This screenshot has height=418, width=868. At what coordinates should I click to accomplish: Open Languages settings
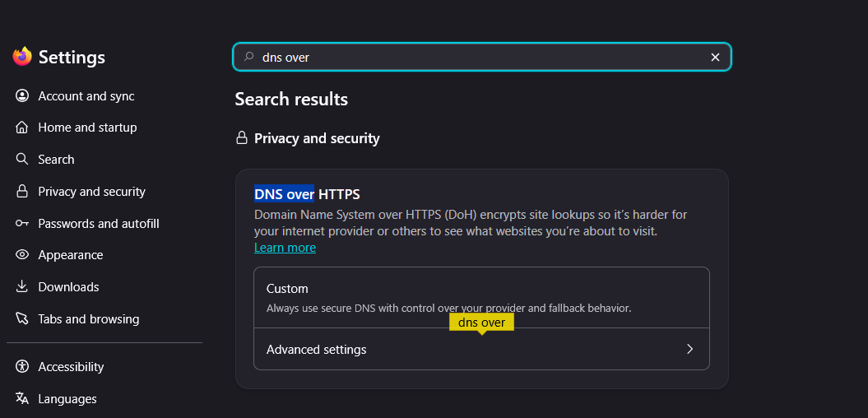coord(67,398)
